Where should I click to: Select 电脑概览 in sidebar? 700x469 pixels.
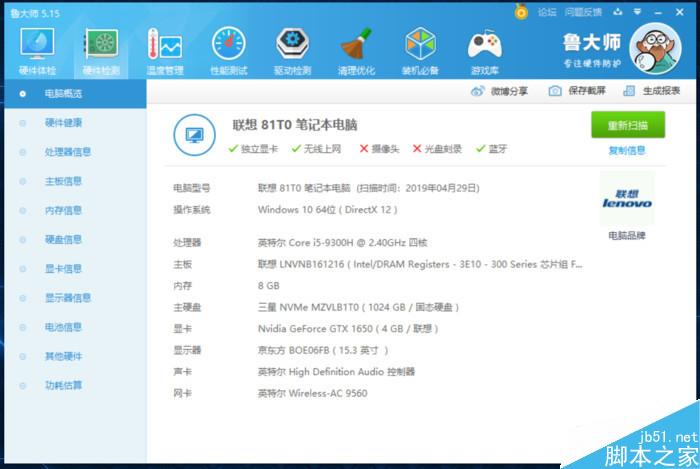pyautogui.click(x=75, y=94)
